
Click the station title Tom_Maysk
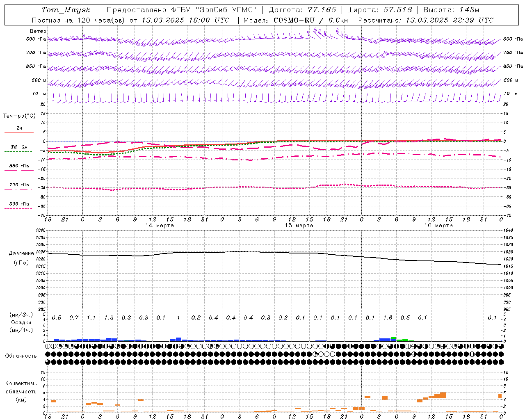[66, 10]
